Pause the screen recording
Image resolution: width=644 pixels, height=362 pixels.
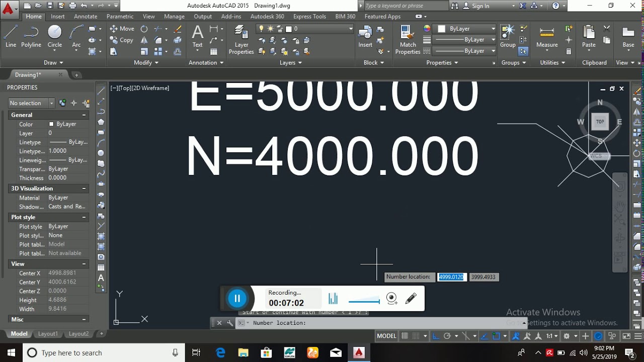(x=237, y=299)
